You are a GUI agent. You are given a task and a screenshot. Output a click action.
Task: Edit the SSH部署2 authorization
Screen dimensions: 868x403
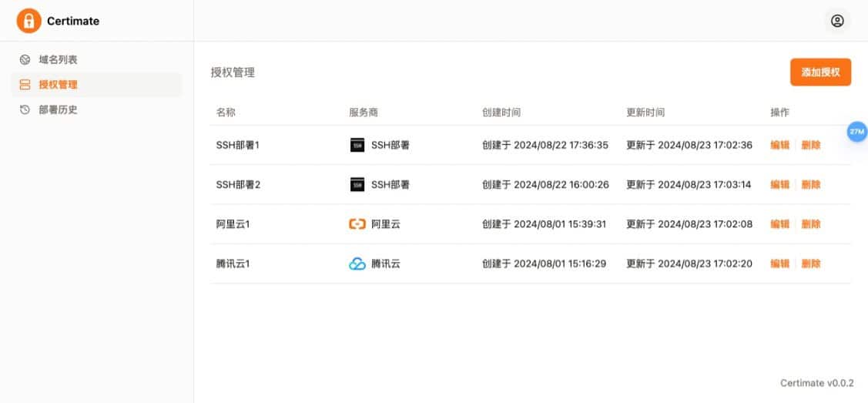click(x=780, y=185)
